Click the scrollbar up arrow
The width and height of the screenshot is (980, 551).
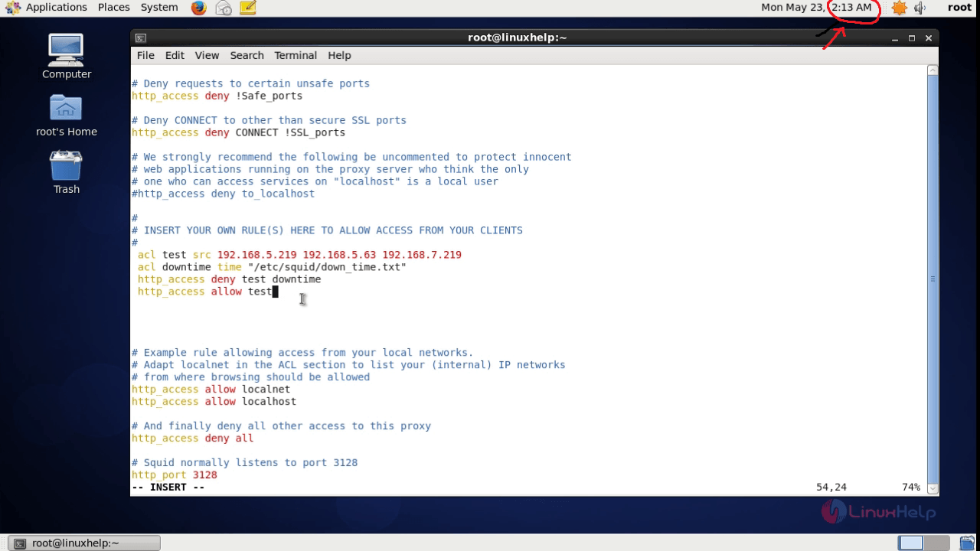(933, 70)
